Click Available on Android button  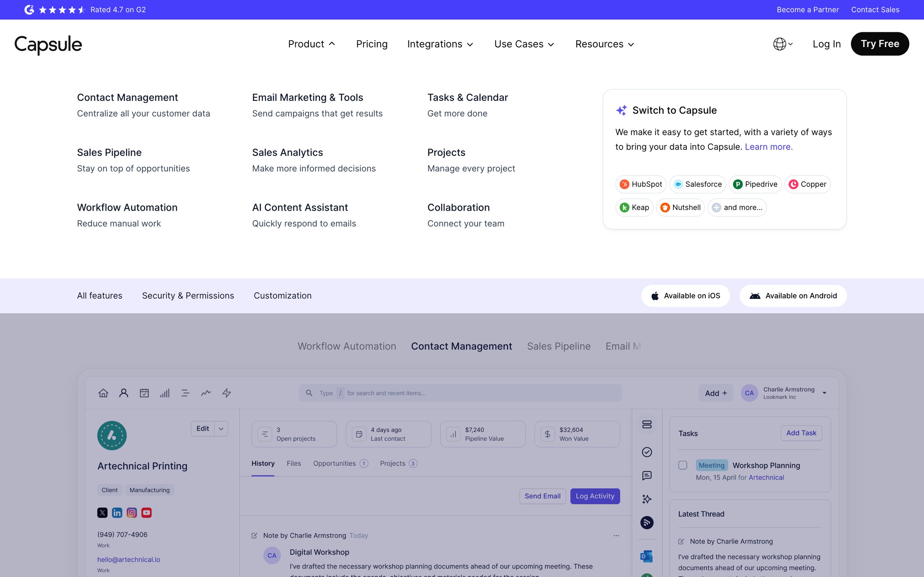[793, 296]
